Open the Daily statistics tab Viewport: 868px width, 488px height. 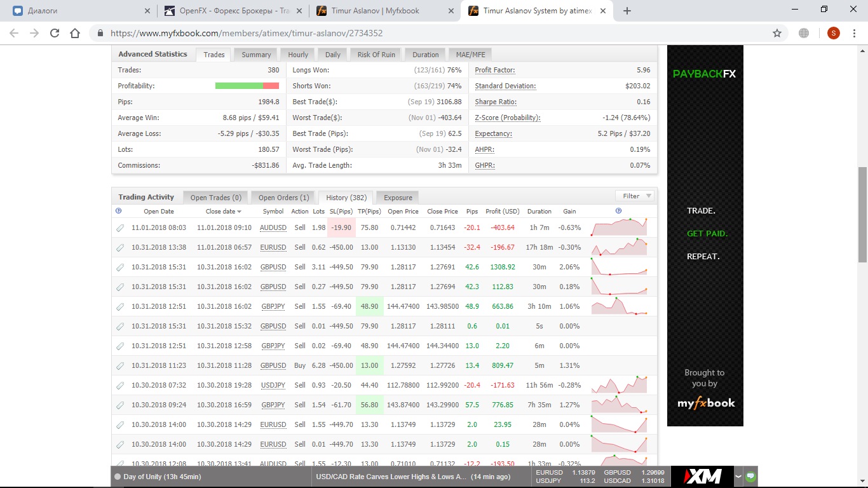point(333,55)
